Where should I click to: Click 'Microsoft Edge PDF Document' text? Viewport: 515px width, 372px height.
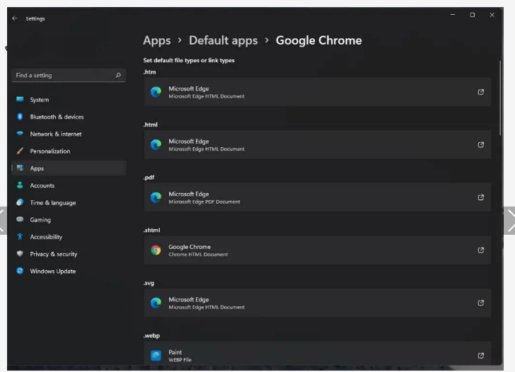pyautogui.click(x=204, y=202)
